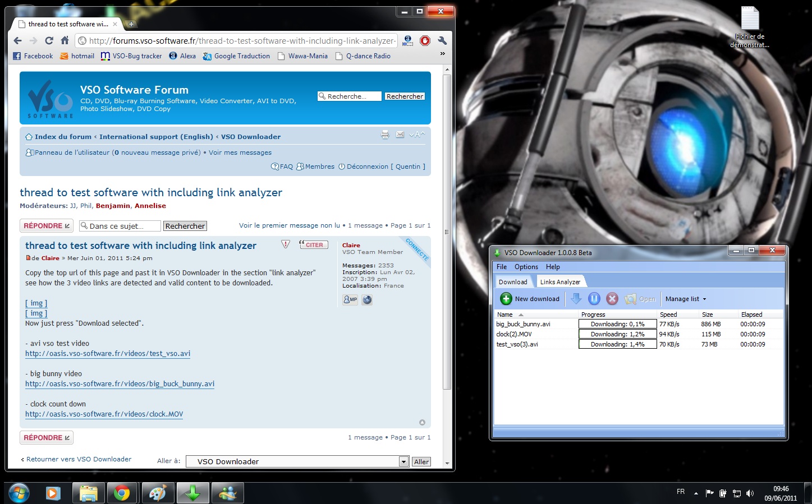The image size is (812, 504).
Task: Click the VSO Software logo
Action: tap(51, 98)
